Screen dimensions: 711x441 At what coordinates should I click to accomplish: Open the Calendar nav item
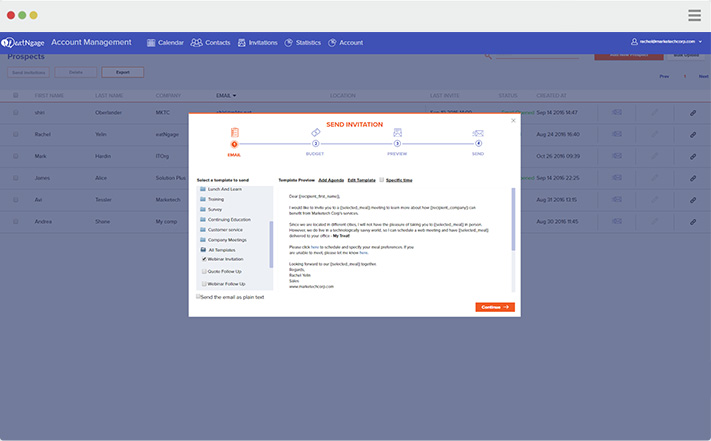tap(165, 43)
